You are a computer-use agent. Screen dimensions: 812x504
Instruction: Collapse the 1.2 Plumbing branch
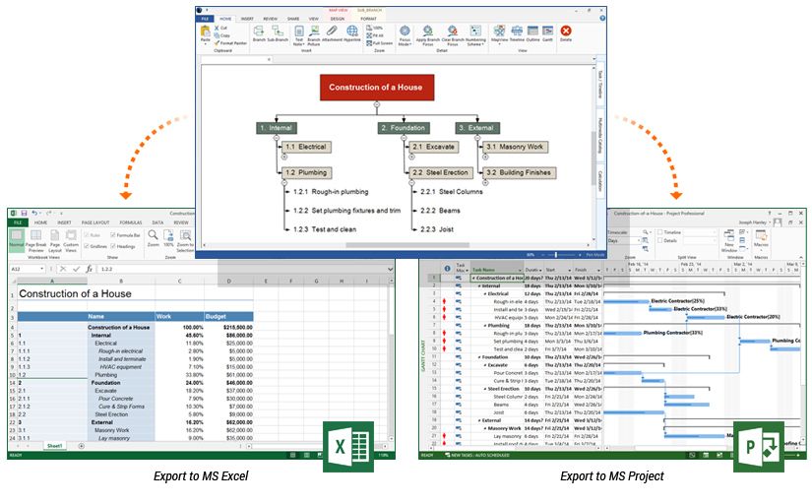(284, 182)
